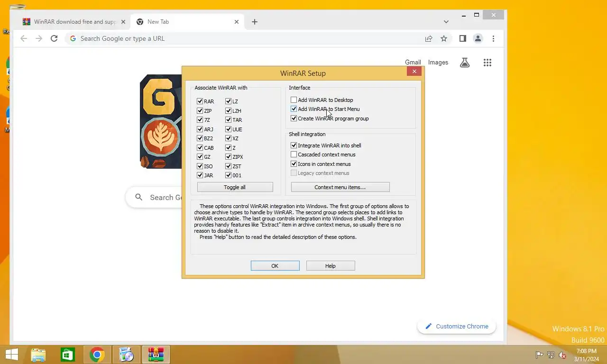This screenshot has width=607, height=364.
Task: Open Action Center flag icon
Action: (x=540, y=355)
